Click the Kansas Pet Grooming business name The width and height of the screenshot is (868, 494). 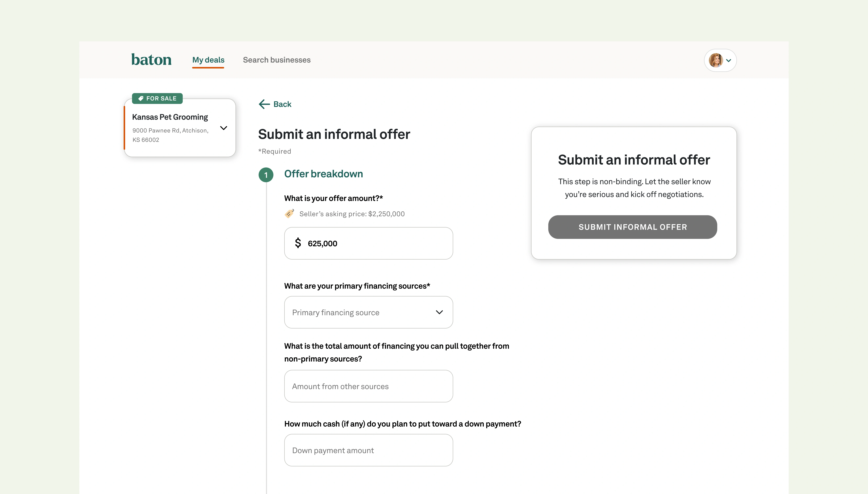(x=170, y=117)
